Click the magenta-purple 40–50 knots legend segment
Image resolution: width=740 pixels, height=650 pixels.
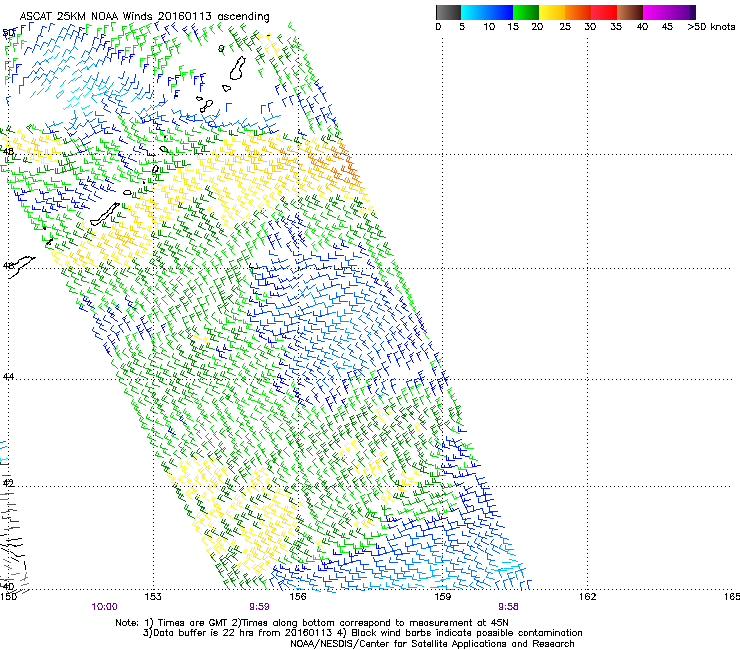669,12
